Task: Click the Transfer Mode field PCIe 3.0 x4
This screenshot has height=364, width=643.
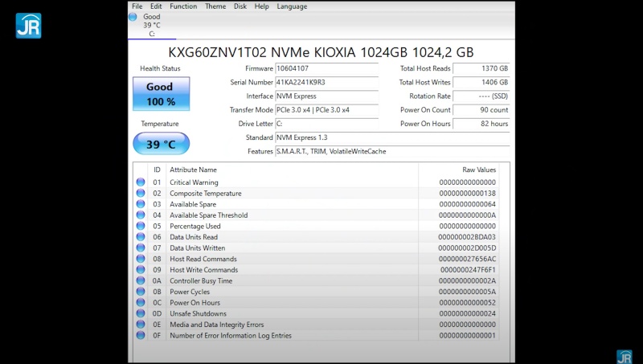Action: (x=326, y=110)
